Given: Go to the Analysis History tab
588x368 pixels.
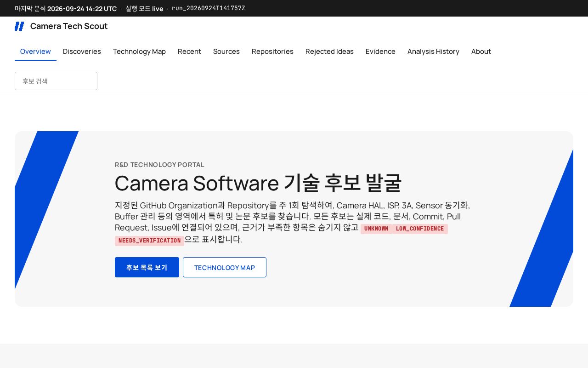Looking at the screenshot, I should point(433,52).
